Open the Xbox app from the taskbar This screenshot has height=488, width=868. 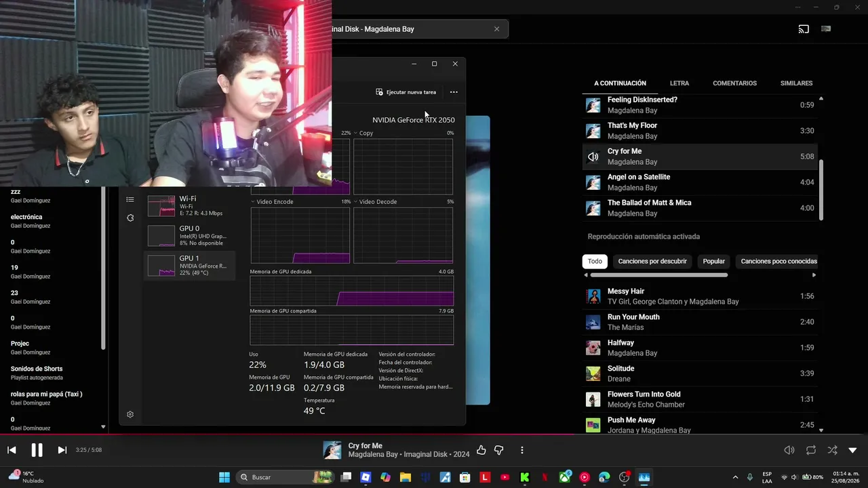(564, 477)
